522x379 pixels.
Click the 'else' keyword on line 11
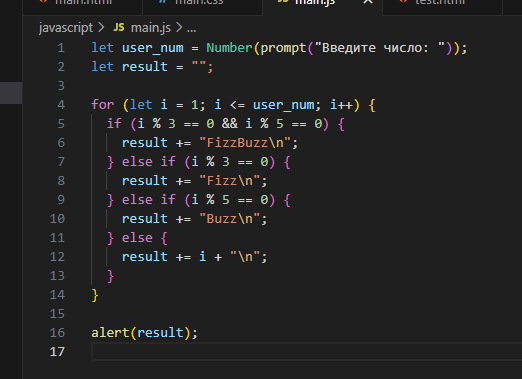pos(137,238)
